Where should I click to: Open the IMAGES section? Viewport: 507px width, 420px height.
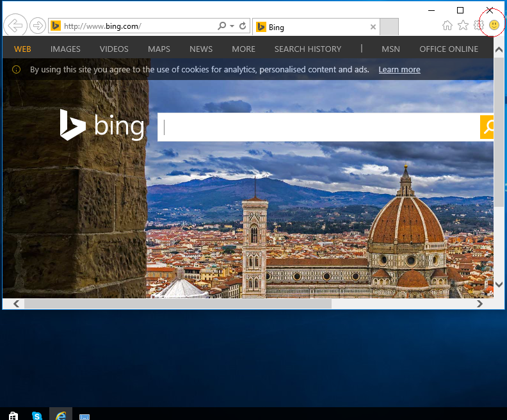(x=65, y=49)
